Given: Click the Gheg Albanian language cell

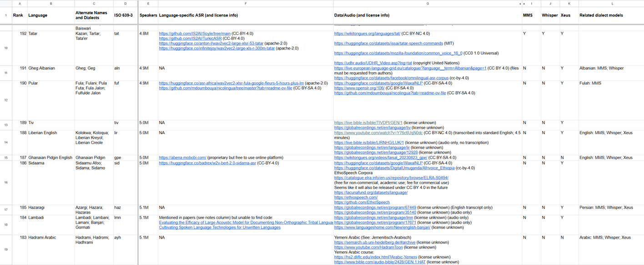Looking at the screenshot, I should point(50,73).
